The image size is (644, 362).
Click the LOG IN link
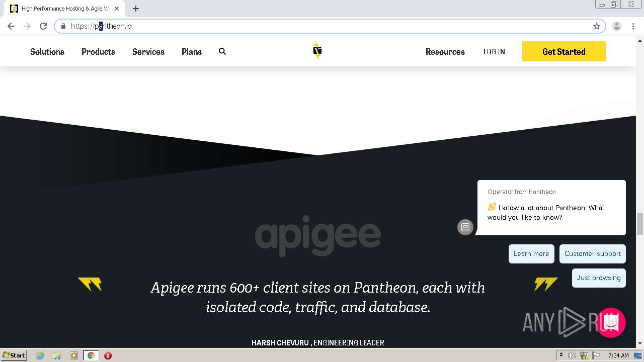494,52
